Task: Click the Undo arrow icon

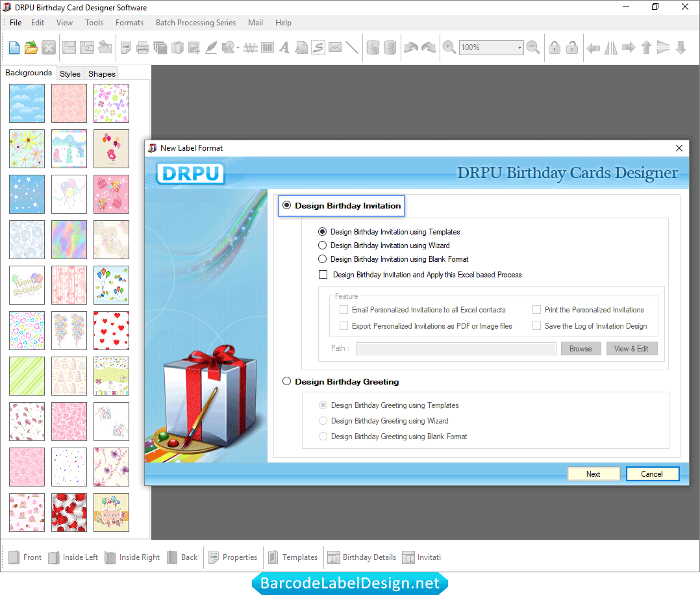Action: click(410, 47)
